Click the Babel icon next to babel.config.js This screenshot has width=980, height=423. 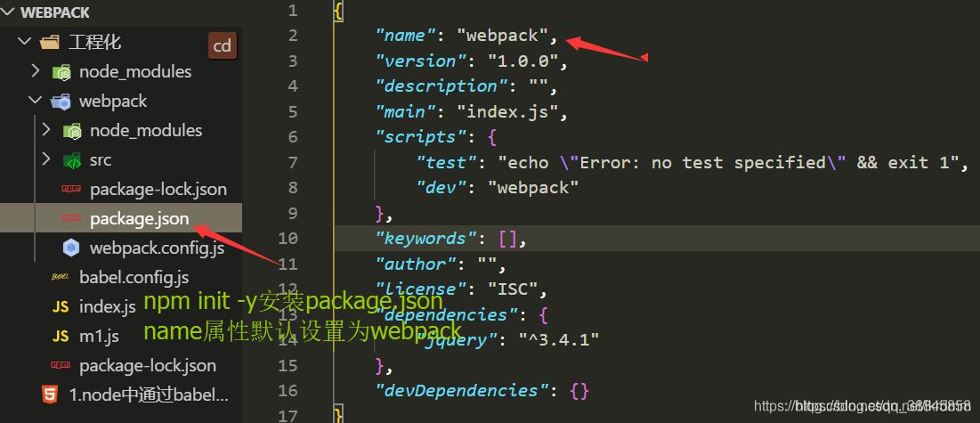point(61,277)
